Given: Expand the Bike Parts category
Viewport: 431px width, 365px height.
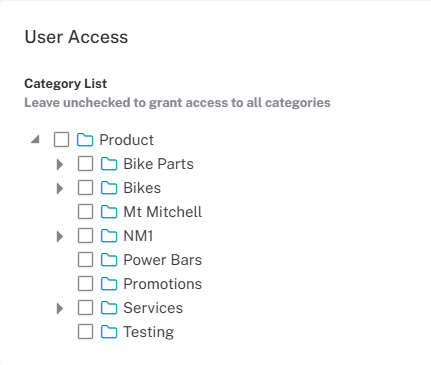Looking at the screenshot, I should [x=60, y=164].
